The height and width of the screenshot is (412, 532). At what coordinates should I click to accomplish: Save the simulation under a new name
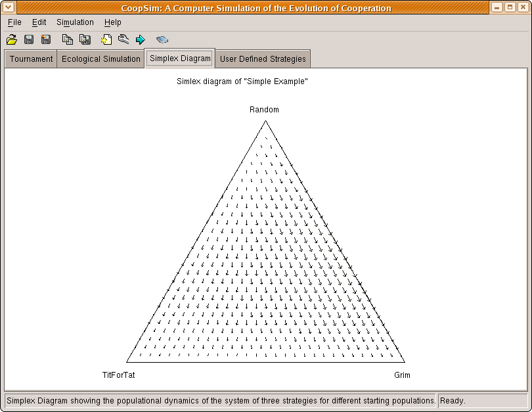point(46,39)
